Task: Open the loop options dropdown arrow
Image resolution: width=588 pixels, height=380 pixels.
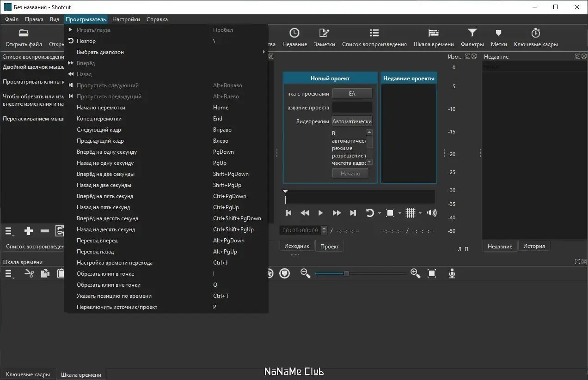Action: (380, 213)
